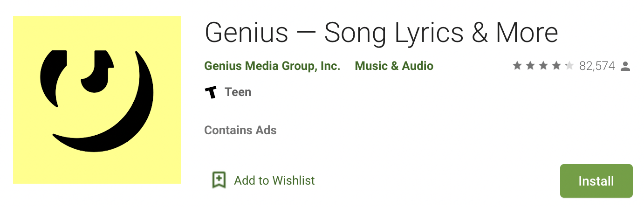This screenshot has height=207, width=644.
Task: Click the second rating star
Action: [x=530, y=66]
